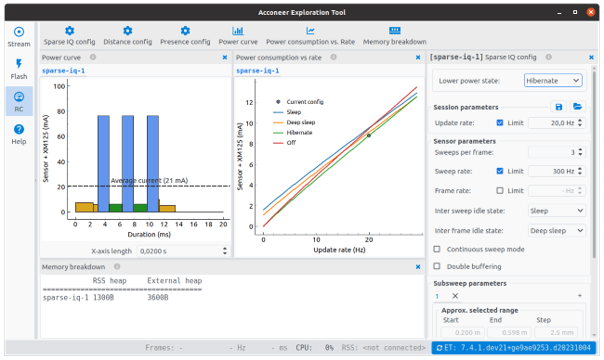Toggle Update rate Limit checkbox
Image resolution: width=604 pixels, height=360 pixels.
point(500,123)
